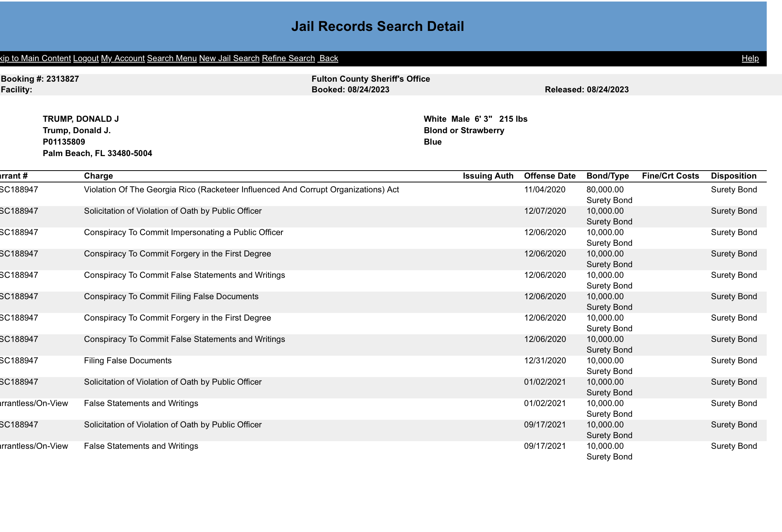
Task: Click the 80,000.00 bond amount
Action: [x=605, y=190]
